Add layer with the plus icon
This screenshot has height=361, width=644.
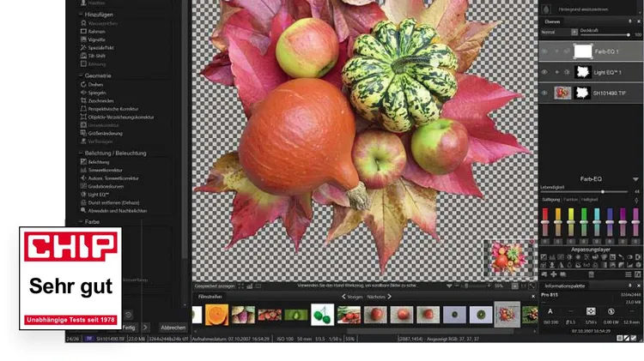click(x=553, y=274)
